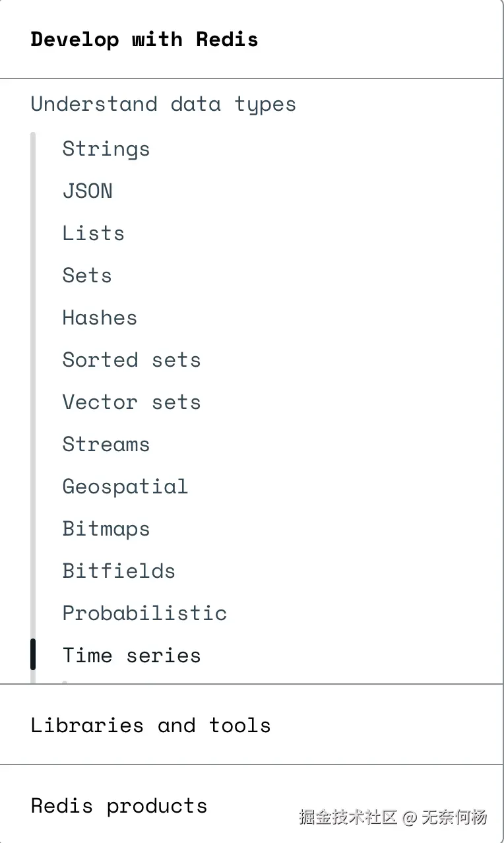Screen dimensions: 504x843
Task: Select Lists in the sidebar
Action: [93, 234]
